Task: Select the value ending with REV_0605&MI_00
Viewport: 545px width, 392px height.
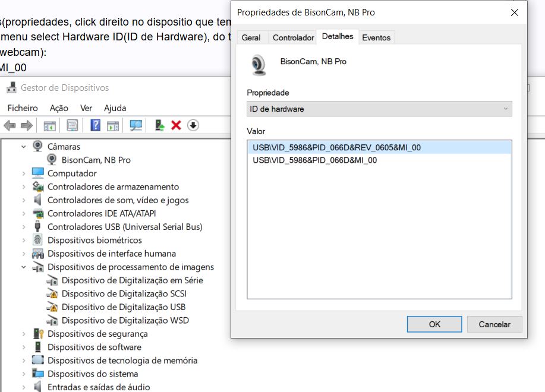Action: click(379, 147)
